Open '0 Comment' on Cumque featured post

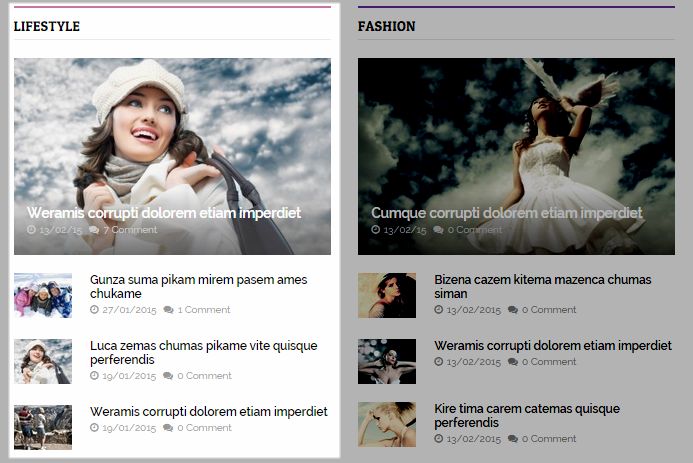click(x=475, y=230)
